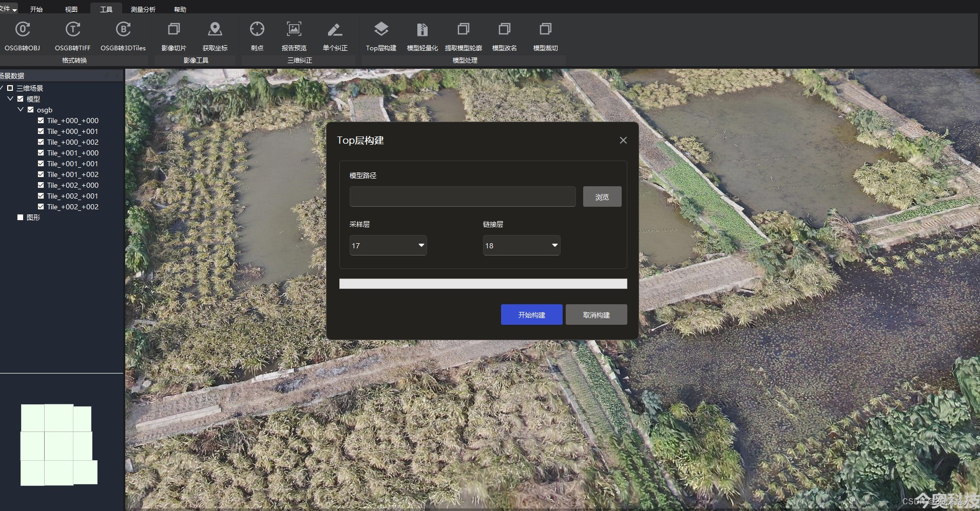
Task: Open the 采样层 dropdown showing 17
Action: coord(388,245)
